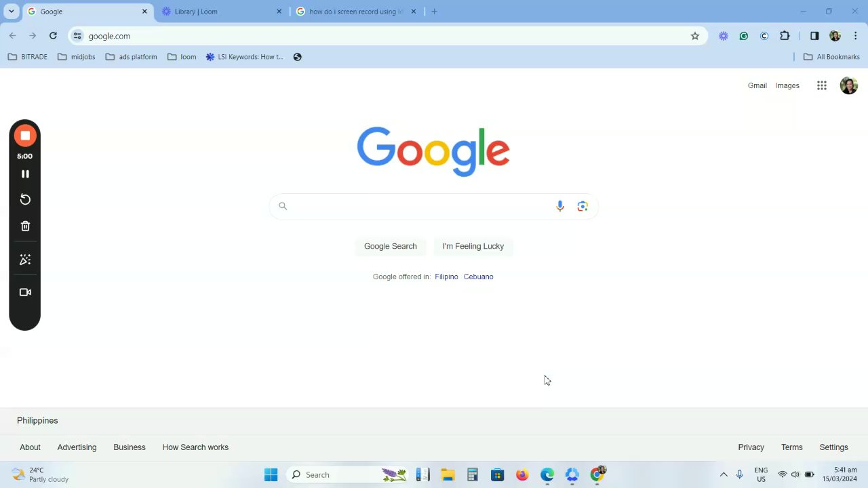Open the Grammarly extension icon

[744, 36]
